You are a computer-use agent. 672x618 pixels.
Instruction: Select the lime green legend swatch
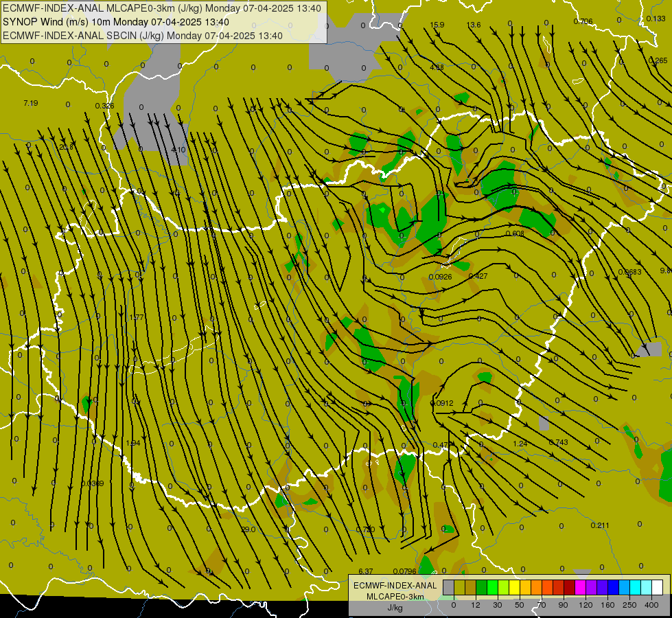(x=504, y=587)
